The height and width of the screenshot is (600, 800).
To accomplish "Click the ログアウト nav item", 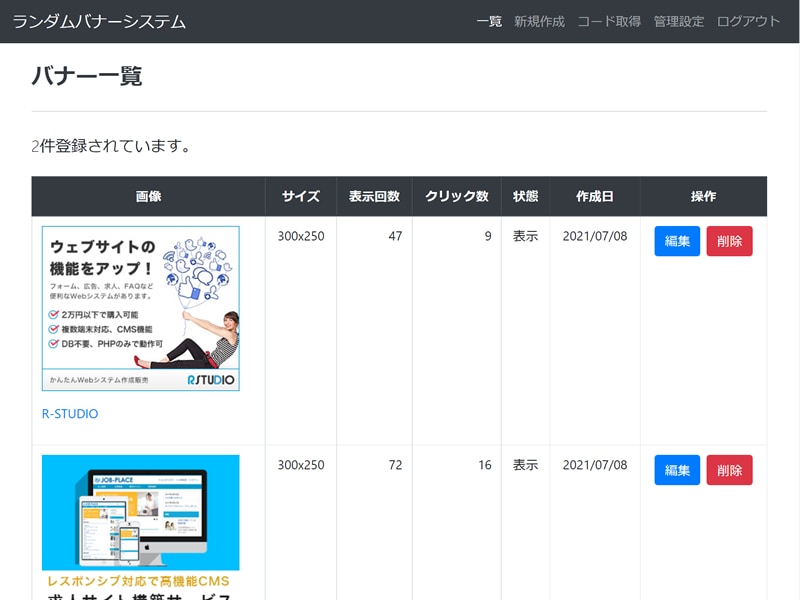I will [x=748, y=21].
